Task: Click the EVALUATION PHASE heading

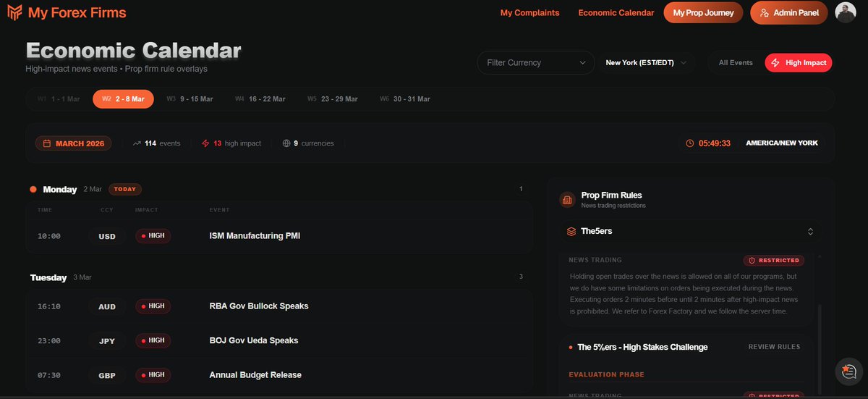Action: point(606,374)
